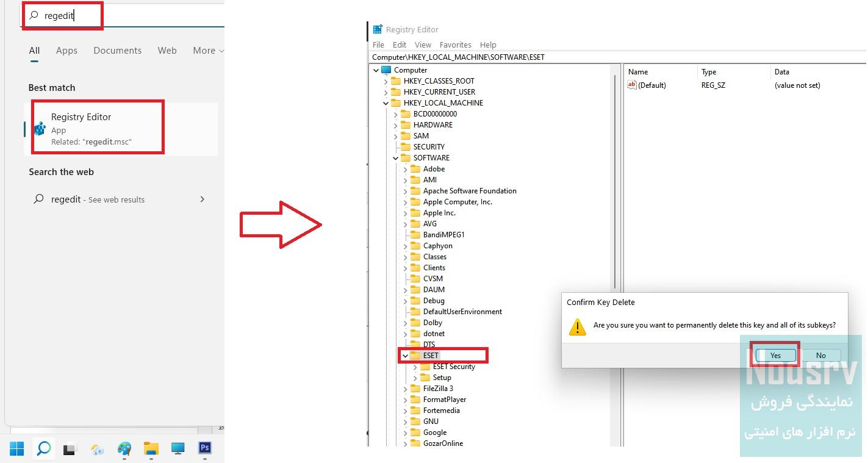This screenshot has width=868, height=463.
Task: Click the Registry Editor title bar icon
Action: (378, 29)
